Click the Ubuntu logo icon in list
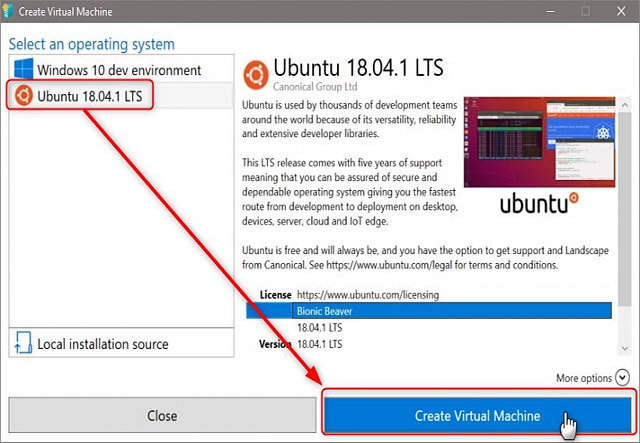This screenshot has height=443, width=640. [x=24, y=96]
